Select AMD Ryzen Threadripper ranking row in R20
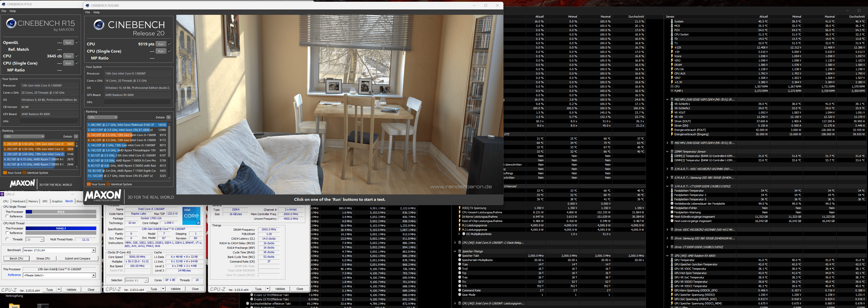The image size is (868, 308). click(127, 151)
